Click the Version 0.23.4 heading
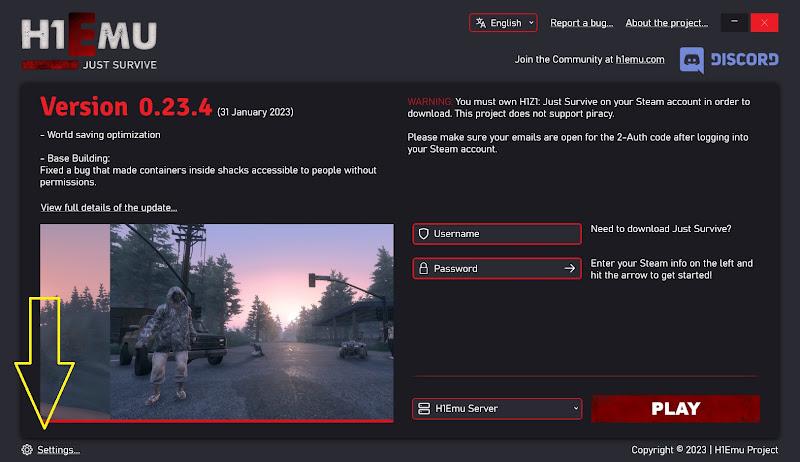The width and height of the screenshot is (800, 462). pos(126,107)
